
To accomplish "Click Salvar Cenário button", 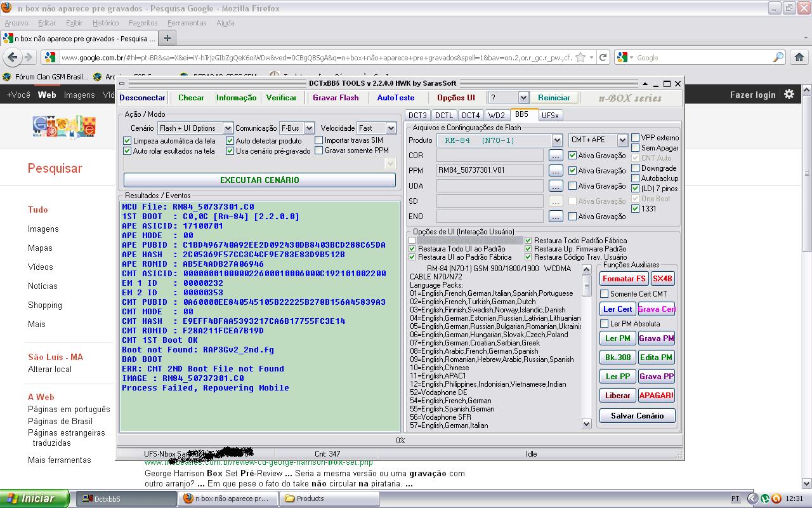I will click(637, 416).
